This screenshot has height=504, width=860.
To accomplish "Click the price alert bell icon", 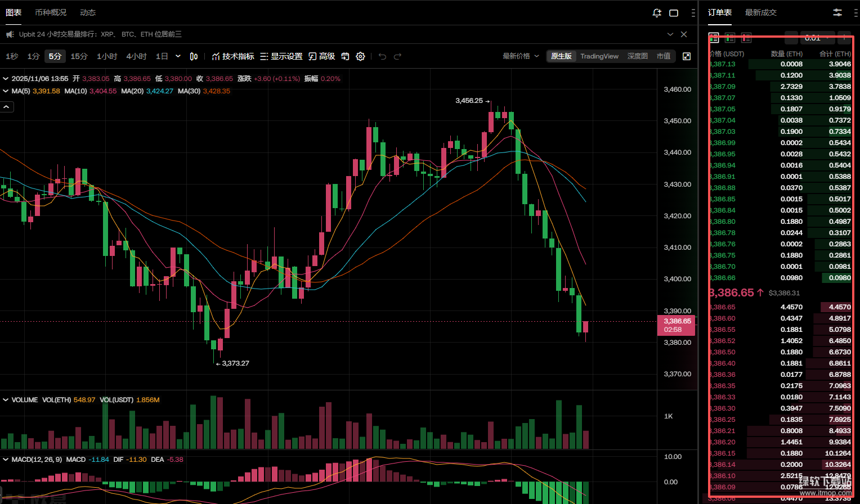I will pos(657,13).
